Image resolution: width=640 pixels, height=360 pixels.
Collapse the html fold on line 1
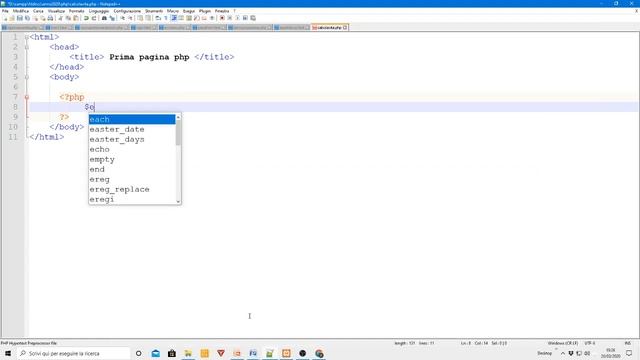click(27, 37)
